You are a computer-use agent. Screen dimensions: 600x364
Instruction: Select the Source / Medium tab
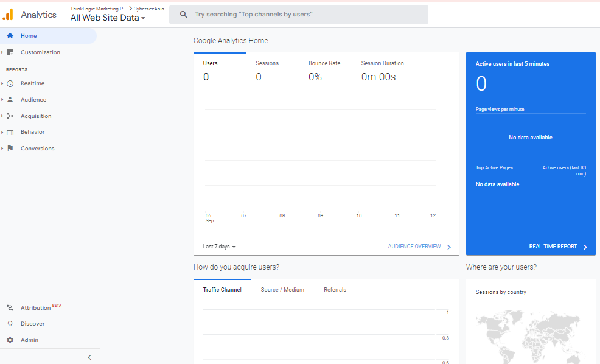click(282, 289)
